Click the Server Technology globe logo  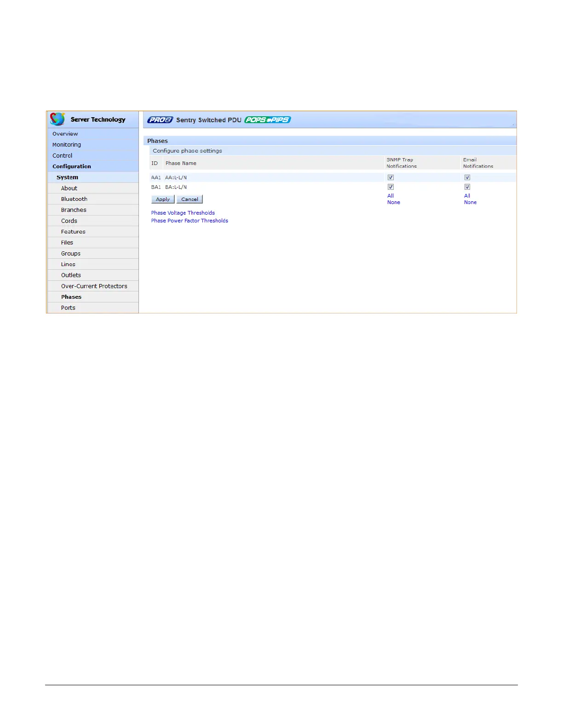(x=57, y=119)
